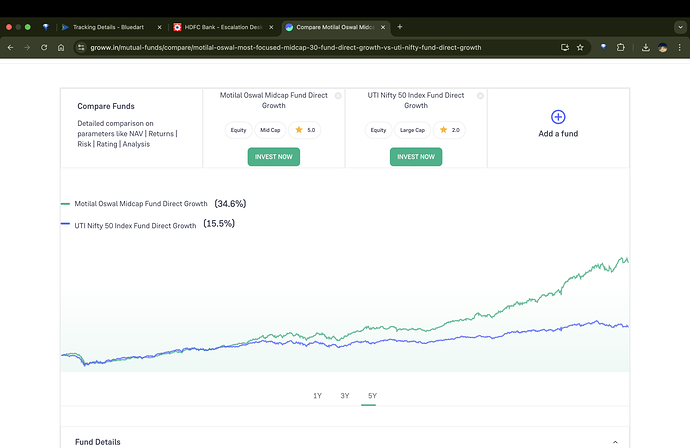The image size is (690, 448).
Task: Switch chart to 1Y range
Action: [317, 396]
